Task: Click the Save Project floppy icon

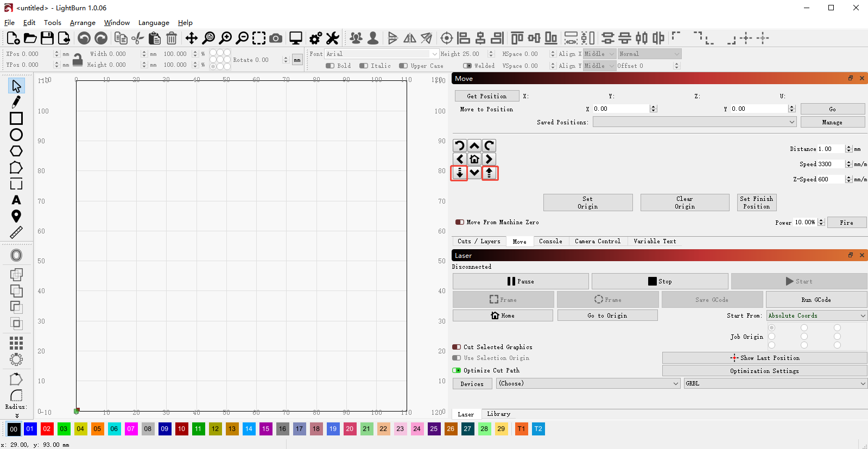Action: point(47,38)
